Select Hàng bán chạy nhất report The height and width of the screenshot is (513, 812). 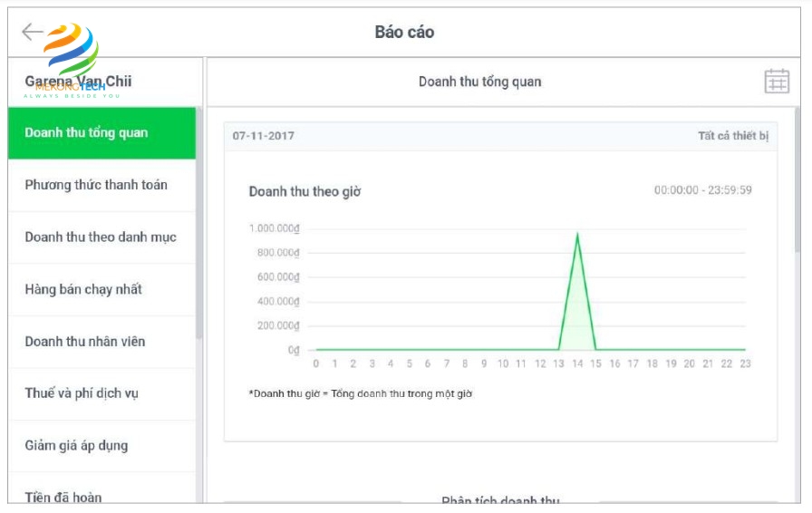point(83,290)
